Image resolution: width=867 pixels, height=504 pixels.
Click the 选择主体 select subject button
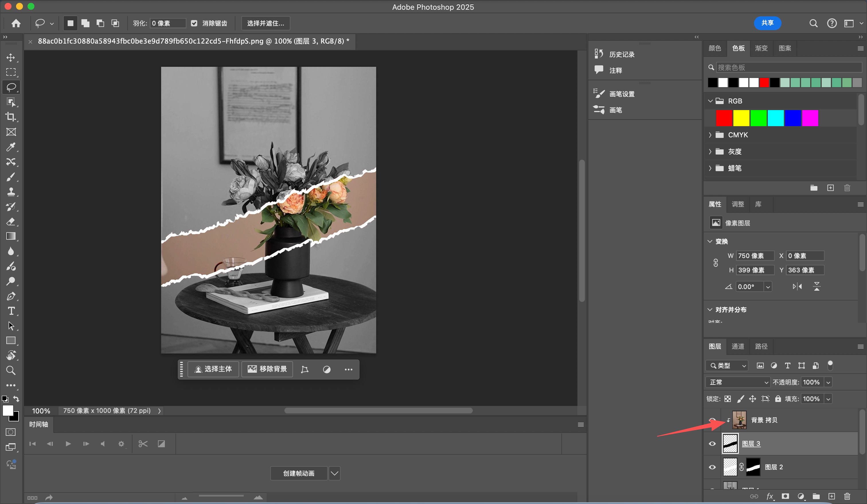point(213,369)
